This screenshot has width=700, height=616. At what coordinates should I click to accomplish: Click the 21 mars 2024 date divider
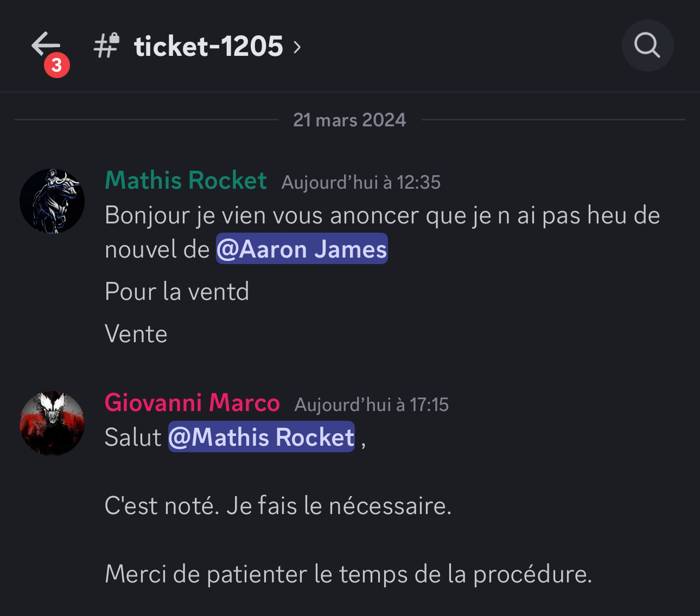tap(349, 120)
